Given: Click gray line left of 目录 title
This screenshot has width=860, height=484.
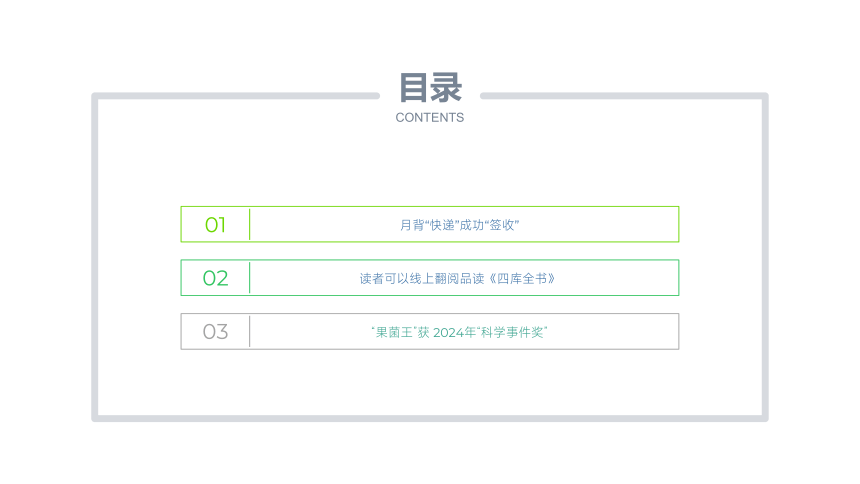Looking at the screenshot, I should pos(236,96).
